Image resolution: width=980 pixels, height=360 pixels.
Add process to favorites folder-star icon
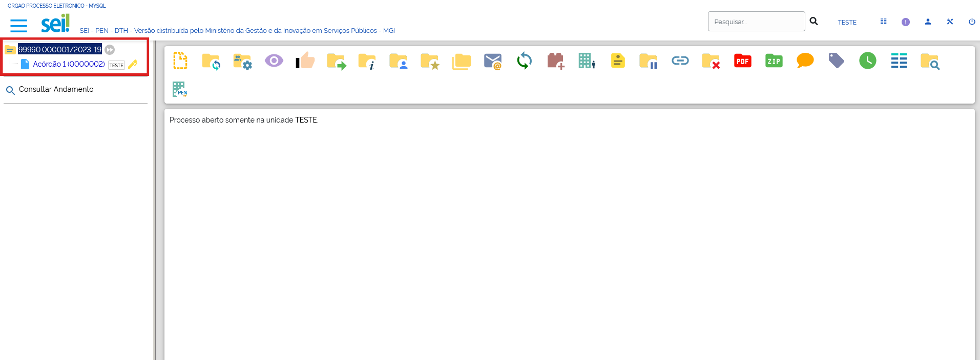click(430, 62)
